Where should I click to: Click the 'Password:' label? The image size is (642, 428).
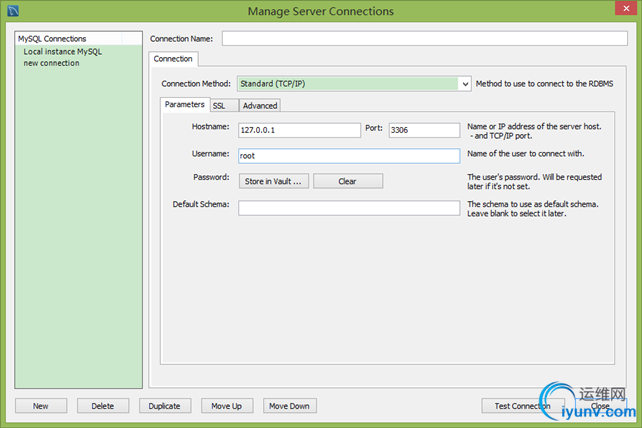[x=211, y=177]
